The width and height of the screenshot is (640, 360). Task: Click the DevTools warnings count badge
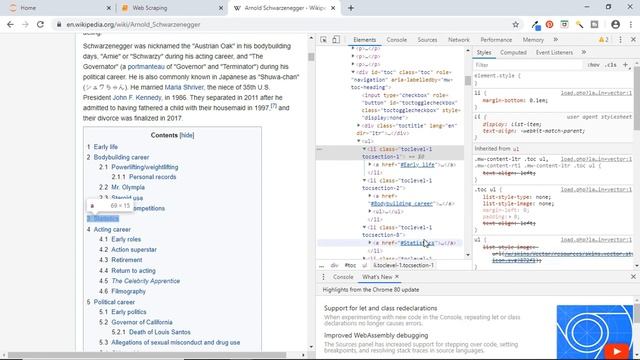603,40
